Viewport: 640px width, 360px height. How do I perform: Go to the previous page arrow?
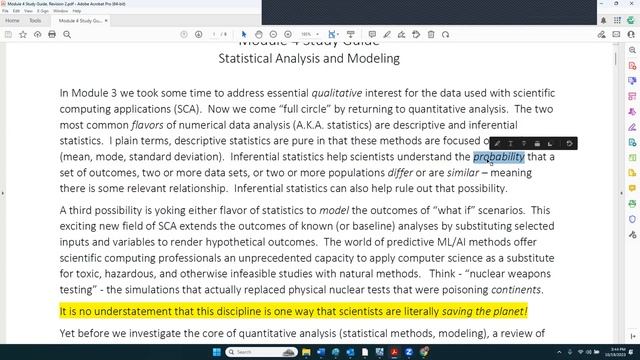click(x=184, y=35)
